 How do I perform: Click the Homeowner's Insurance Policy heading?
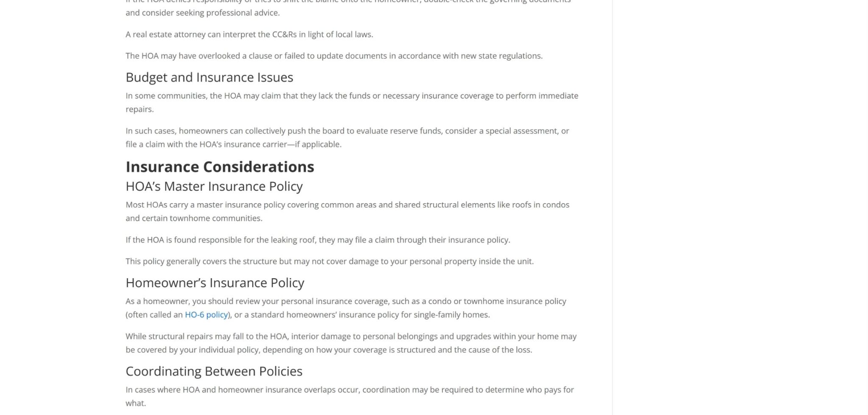tap(215, 283)
